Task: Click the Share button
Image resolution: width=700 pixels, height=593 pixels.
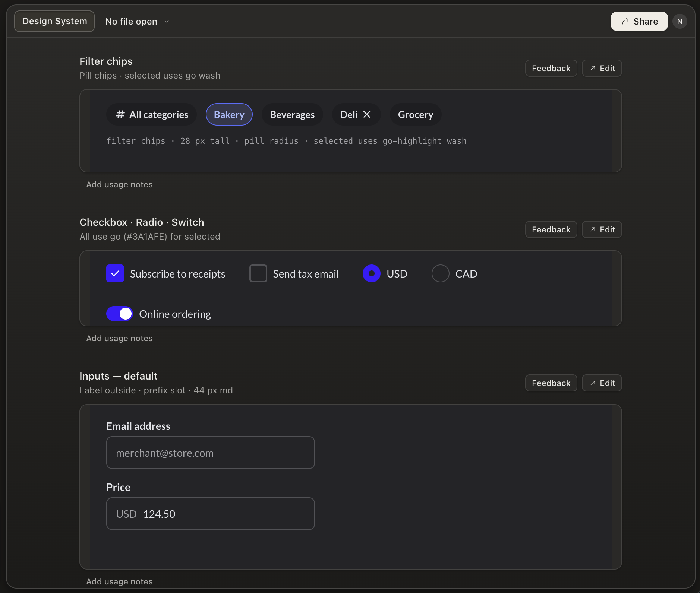Action: click(639, 21)
